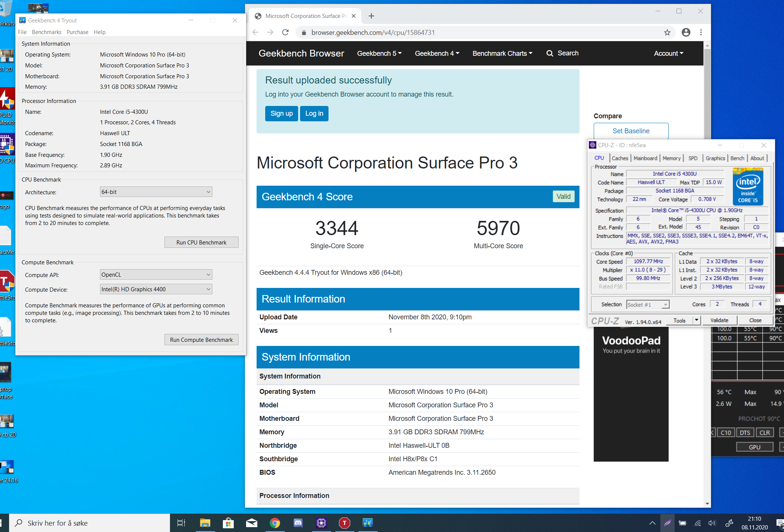Expand the Geekbench 5 nav menu
Screen dimensions: 784x532
coord(379,54)
